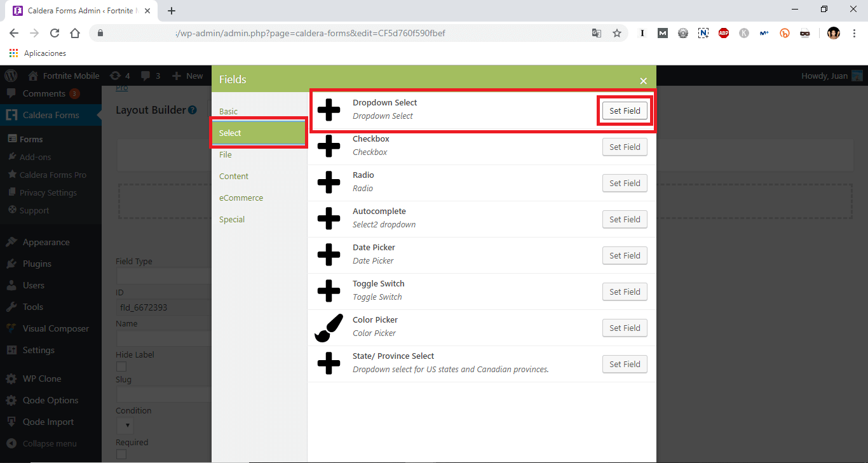Click the plus icon for Dropdown Select
Image resolution: width=868 pixels, height=463 pixels.
pyautogui.click(x=329, y=110)
